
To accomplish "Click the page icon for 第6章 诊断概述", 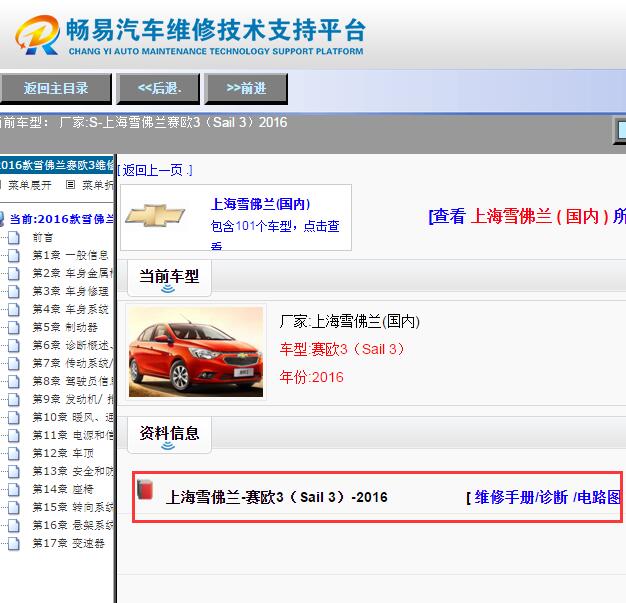I will click(x=14, y=345).
